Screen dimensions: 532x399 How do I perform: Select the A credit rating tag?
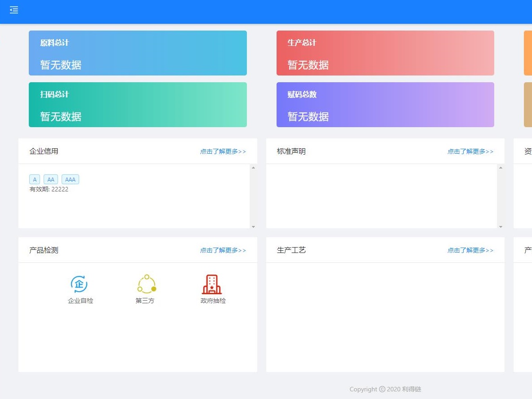(x=35, y=179)
